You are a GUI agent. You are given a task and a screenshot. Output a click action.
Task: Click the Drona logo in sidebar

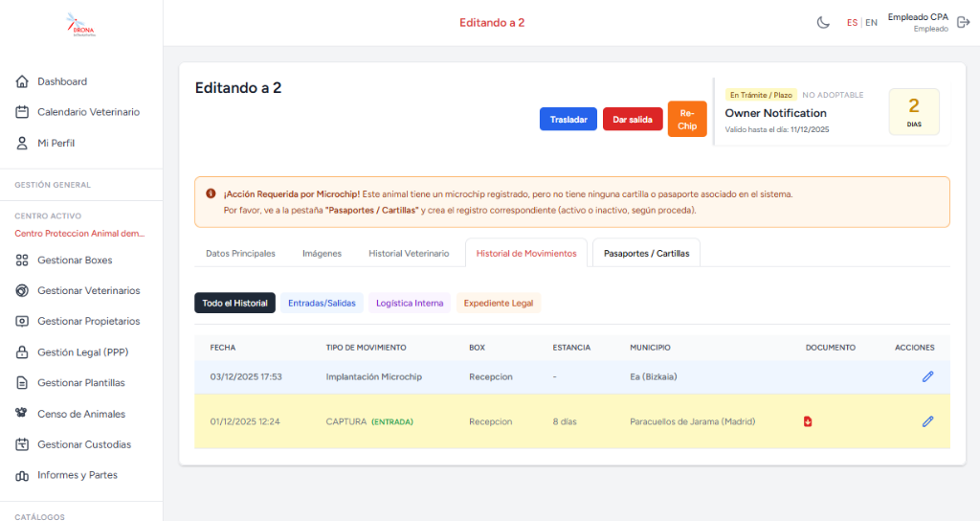coord(80,24)
